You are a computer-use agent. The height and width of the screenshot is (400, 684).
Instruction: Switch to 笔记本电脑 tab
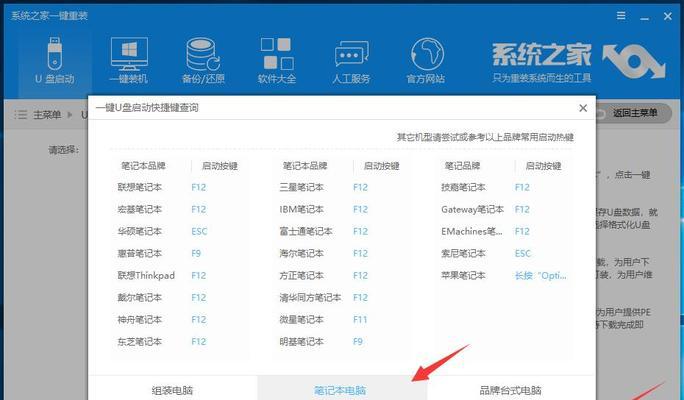point(340,390)
